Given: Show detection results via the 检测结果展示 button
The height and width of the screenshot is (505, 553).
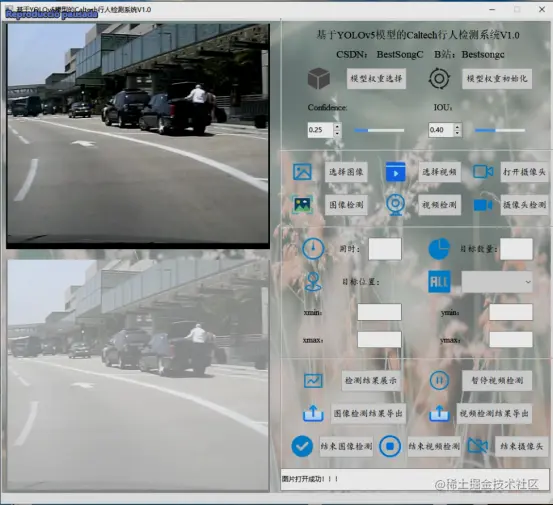Looking at the screenshot, I should (371, 381).
